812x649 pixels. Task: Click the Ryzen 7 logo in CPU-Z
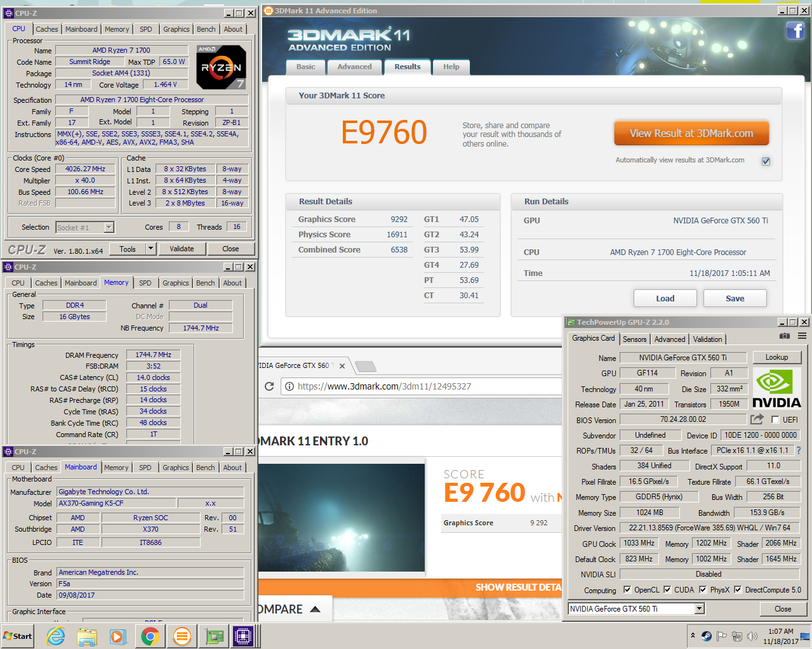(221, 67)
